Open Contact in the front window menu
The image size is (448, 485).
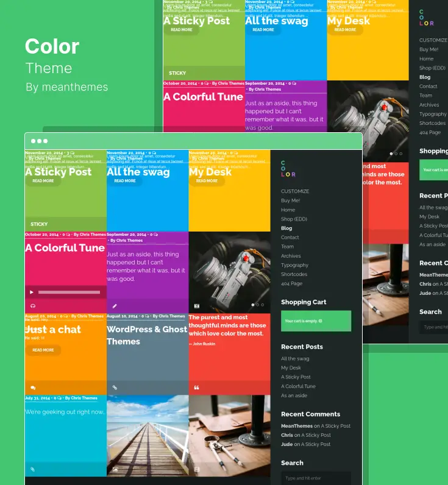coord(290,237)
